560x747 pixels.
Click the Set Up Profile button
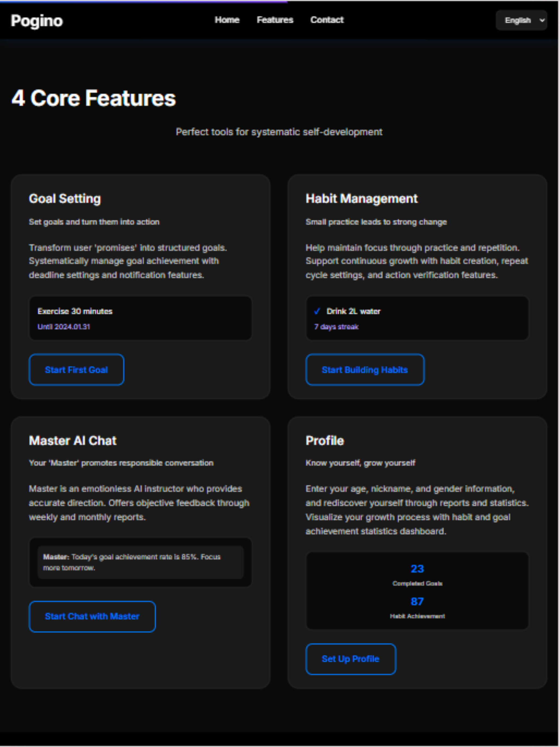(x=350, y=659)
